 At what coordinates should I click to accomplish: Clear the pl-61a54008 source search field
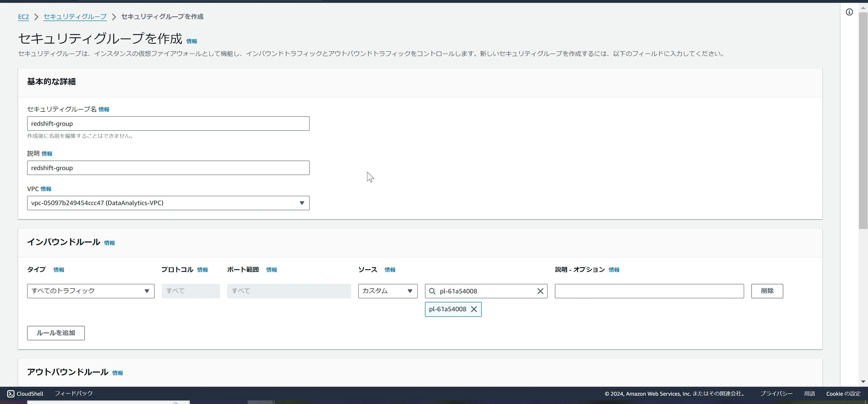[540, 291]
